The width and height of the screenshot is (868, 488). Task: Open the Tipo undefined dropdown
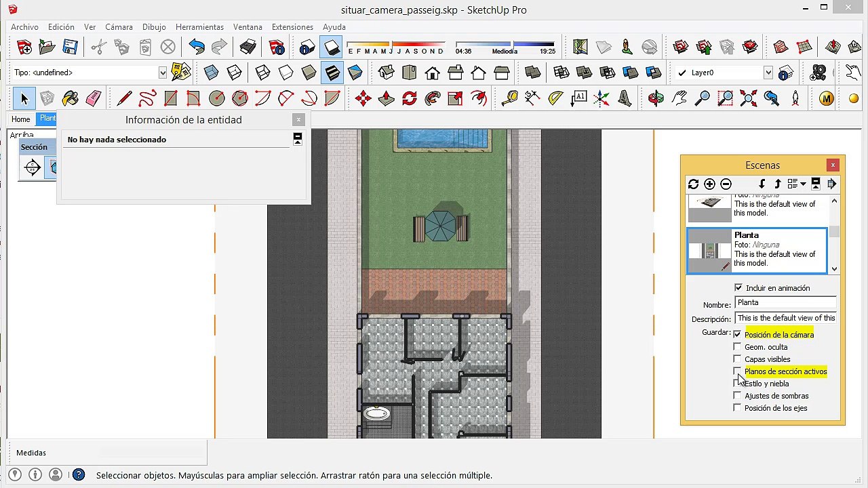click(x=162, y=73)
